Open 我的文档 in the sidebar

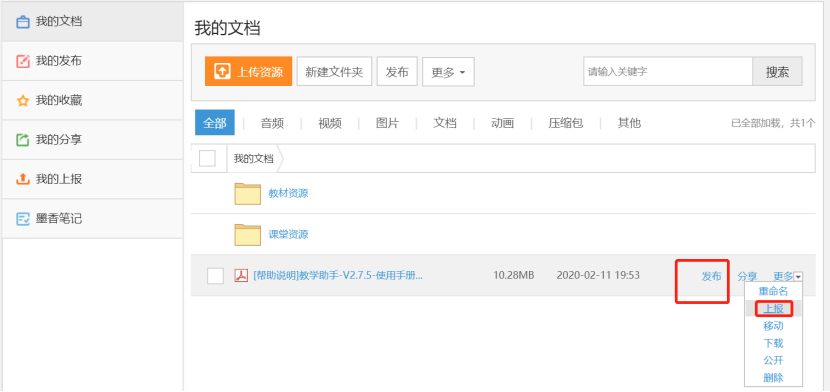[x=93, y=22]
